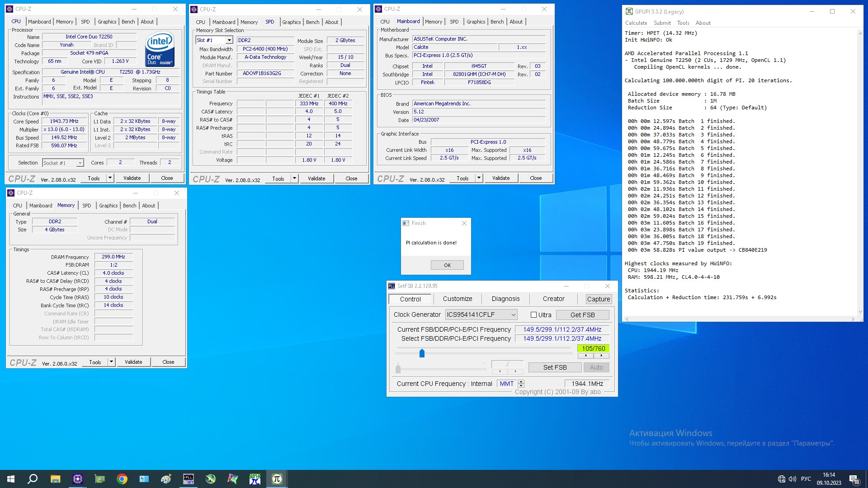
Task: Click 1944.1MHz CPU frequency readout
Action: [x=587, y=384]
